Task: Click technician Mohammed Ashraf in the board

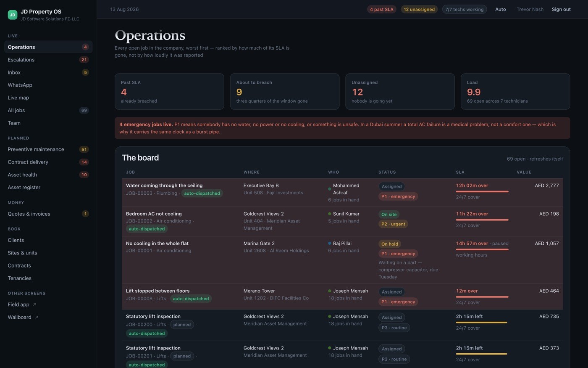Action: coord(346,189)
